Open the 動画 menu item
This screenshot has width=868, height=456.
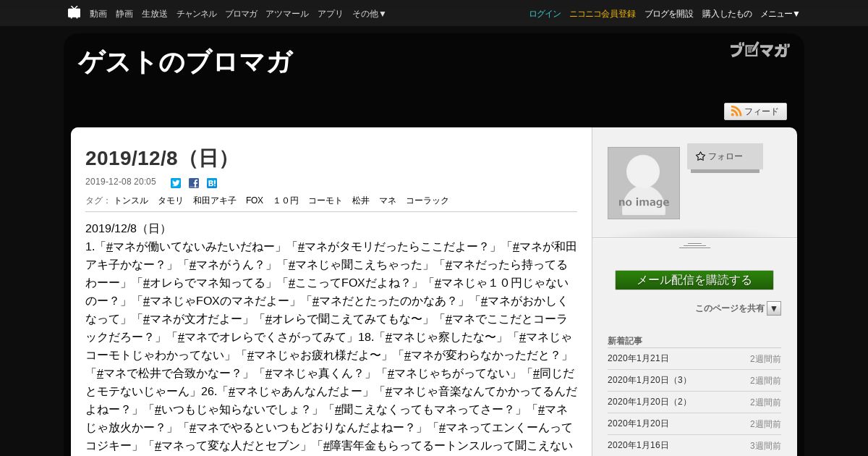point(98,14)
